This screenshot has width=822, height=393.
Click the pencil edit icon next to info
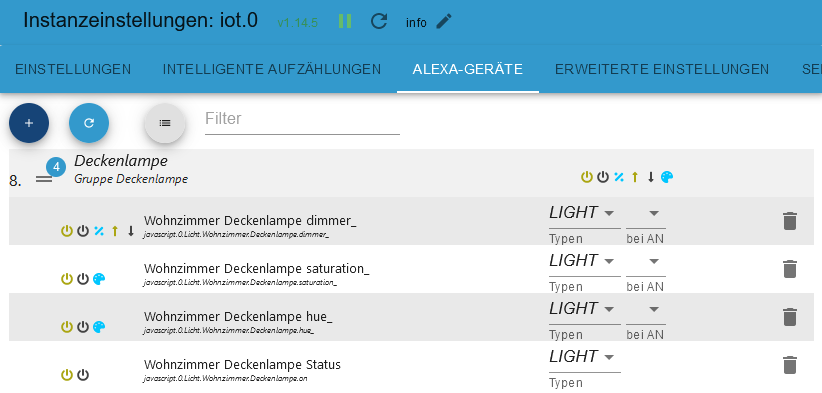pos(444,21)
